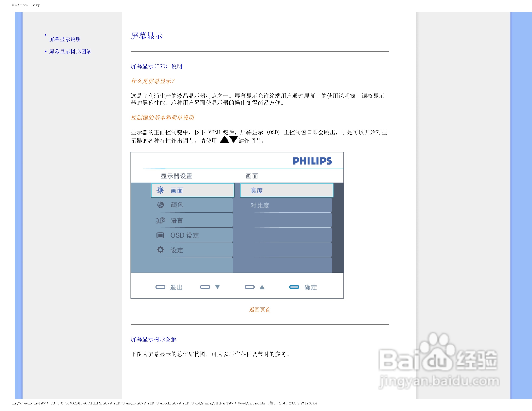Select the OSD 设定 menu entry

[x=184, y=235]
